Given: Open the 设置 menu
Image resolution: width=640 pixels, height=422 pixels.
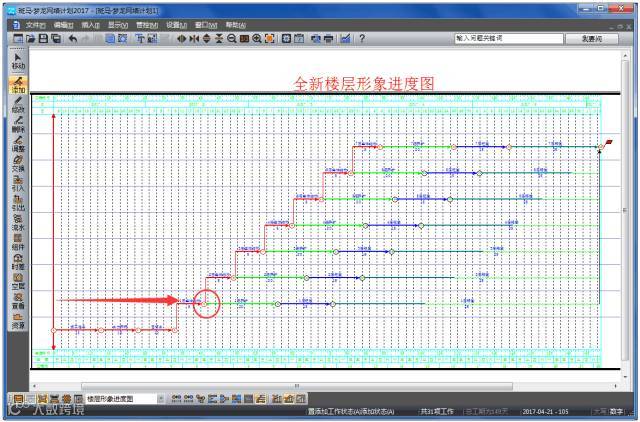Looking at the screenshot, I should pos(176,25).
